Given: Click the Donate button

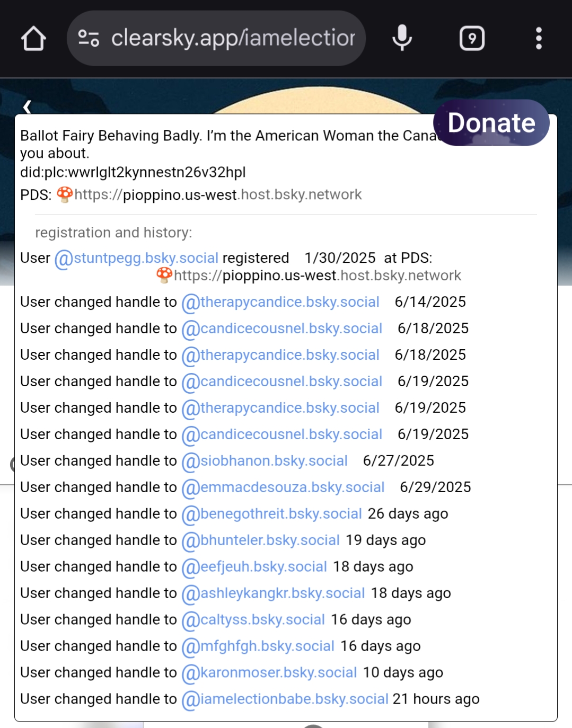Looking at the screenshot, I should pyautogui.click(x=491, y=123).
